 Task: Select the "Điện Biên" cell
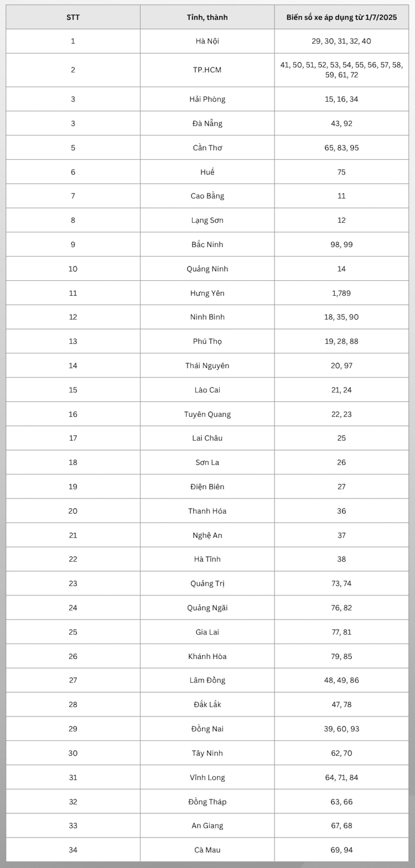point(207,486)
